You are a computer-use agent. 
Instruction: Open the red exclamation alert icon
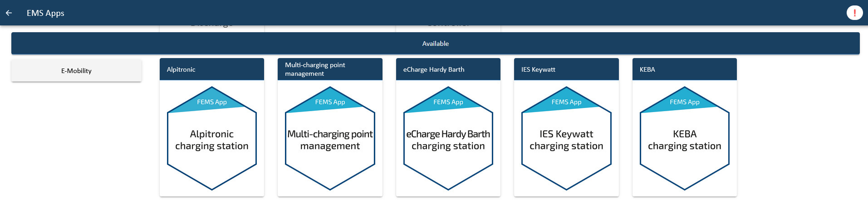pos(854,13)
